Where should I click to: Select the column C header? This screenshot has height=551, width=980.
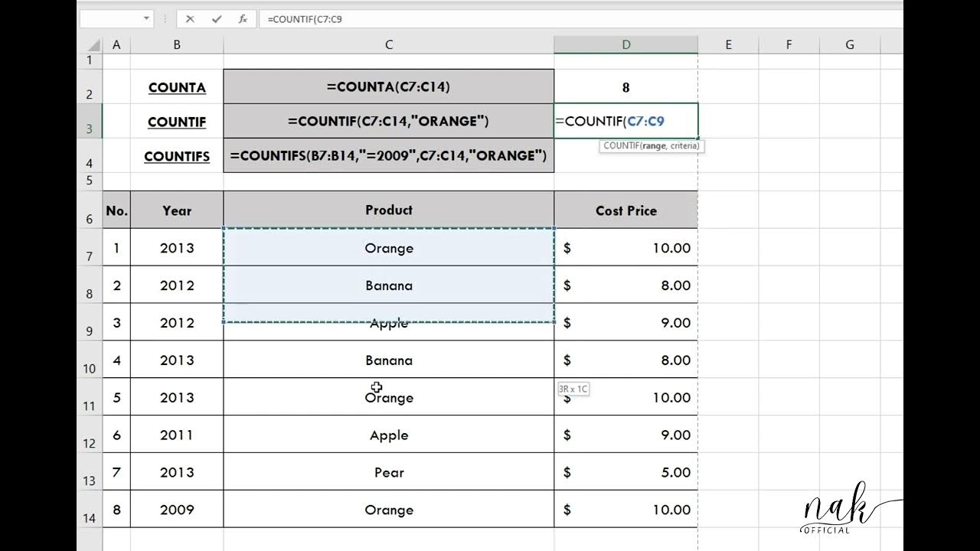[x=388, y=45]
